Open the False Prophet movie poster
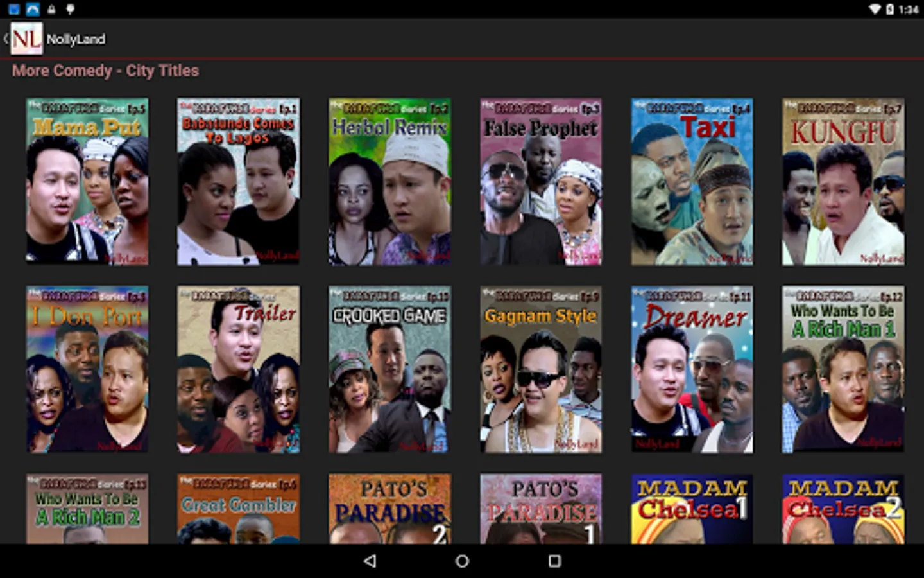This screenshot has width=924, height=578. (x=541, y=181)
